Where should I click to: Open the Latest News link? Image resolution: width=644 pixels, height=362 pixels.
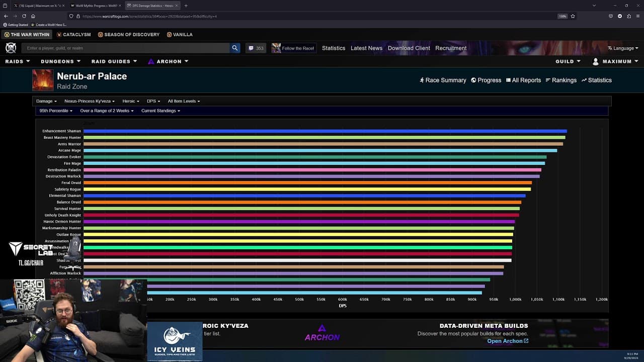pos(366,48)
